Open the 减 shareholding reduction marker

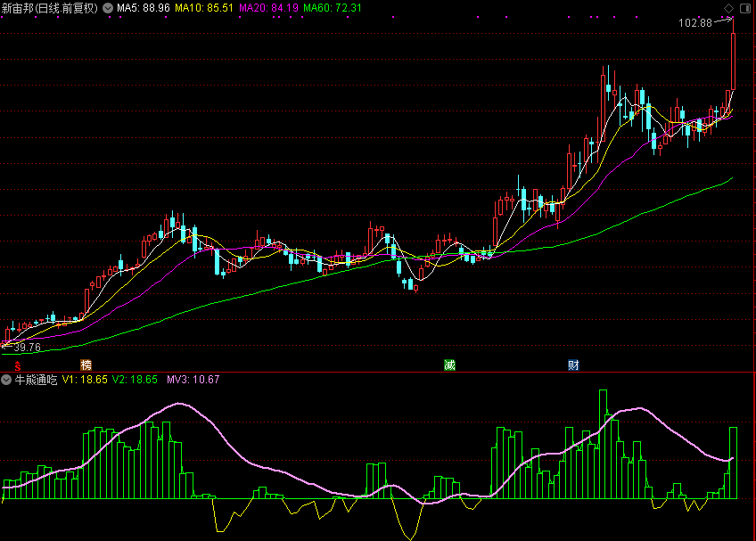coord(450,365)
